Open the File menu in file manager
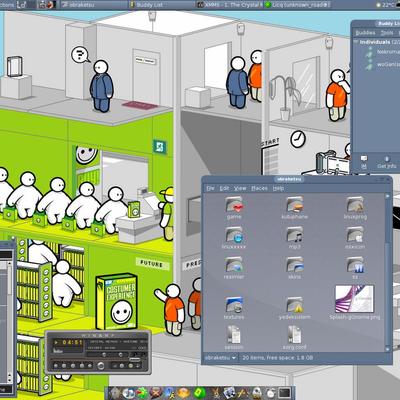 (x=210, y=188)
